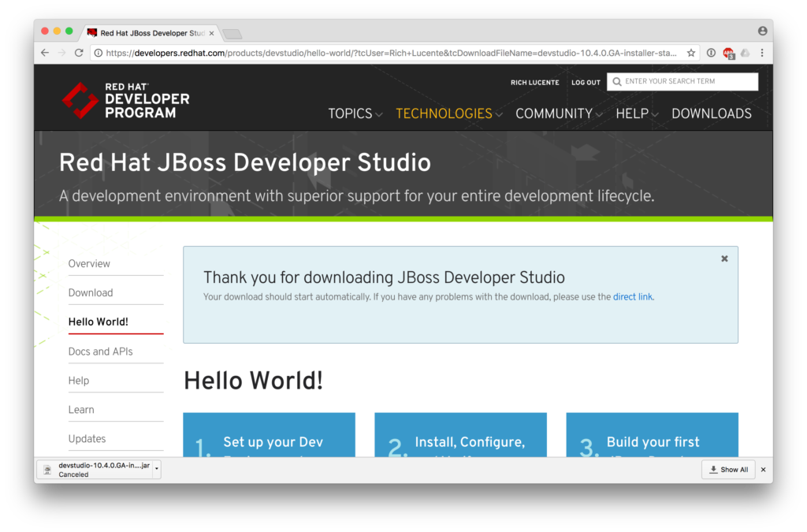The height and width of the screenshot is (532, 807).
Task: View site information icon in address bar
Action: (99, 53)
